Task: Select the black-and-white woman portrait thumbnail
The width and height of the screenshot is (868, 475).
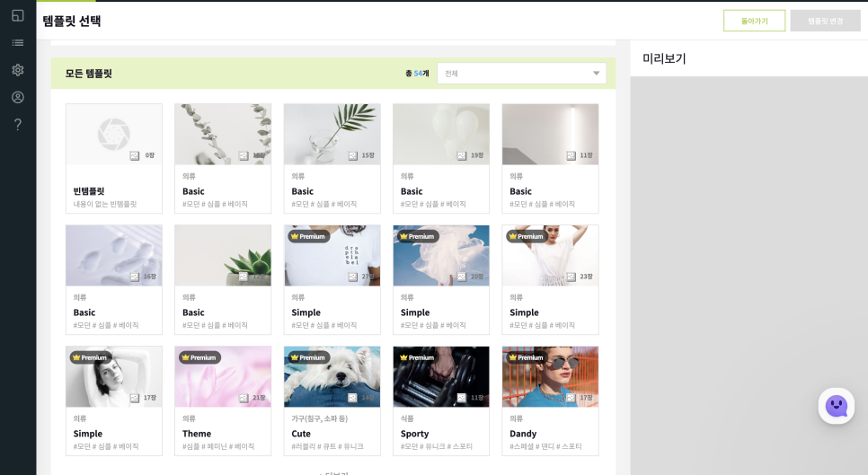Action: (114, 376)
